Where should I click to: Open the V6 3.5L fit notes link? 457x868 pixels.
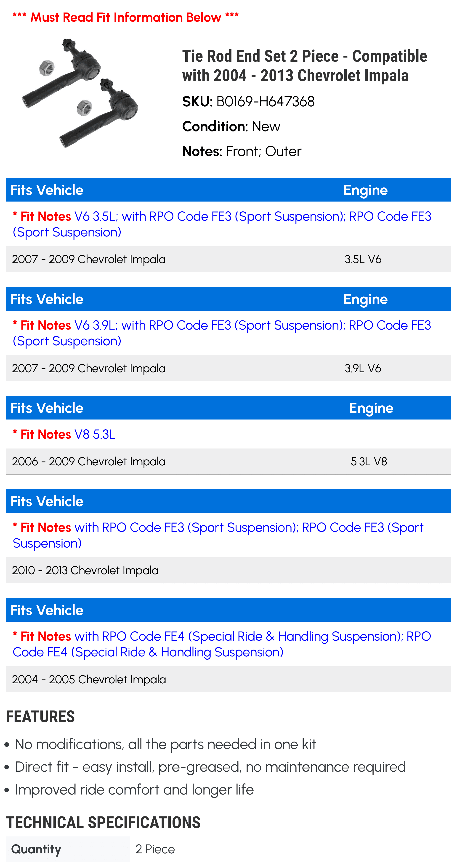(222, 224)
